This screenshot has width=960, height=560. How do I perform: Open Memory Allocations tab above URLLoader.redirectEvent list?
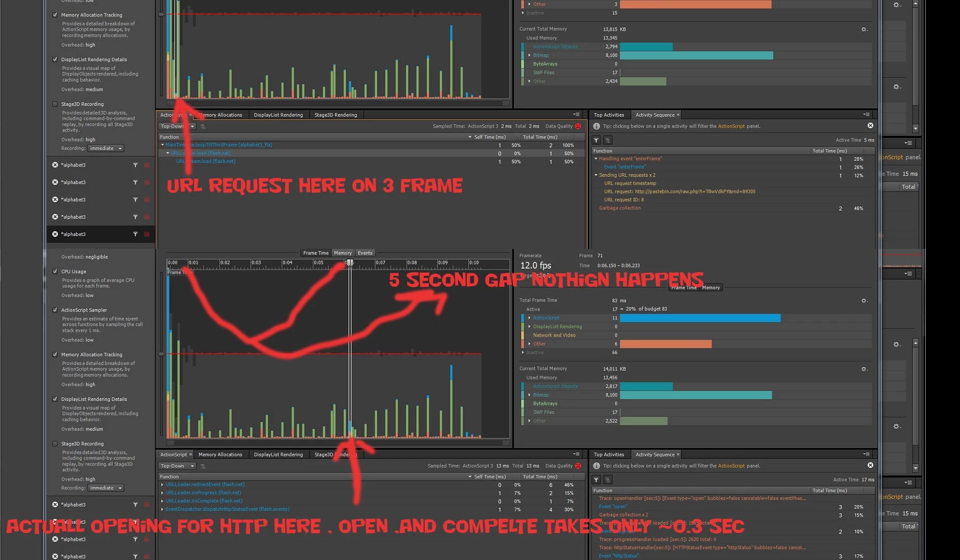[x=220, y=455]
